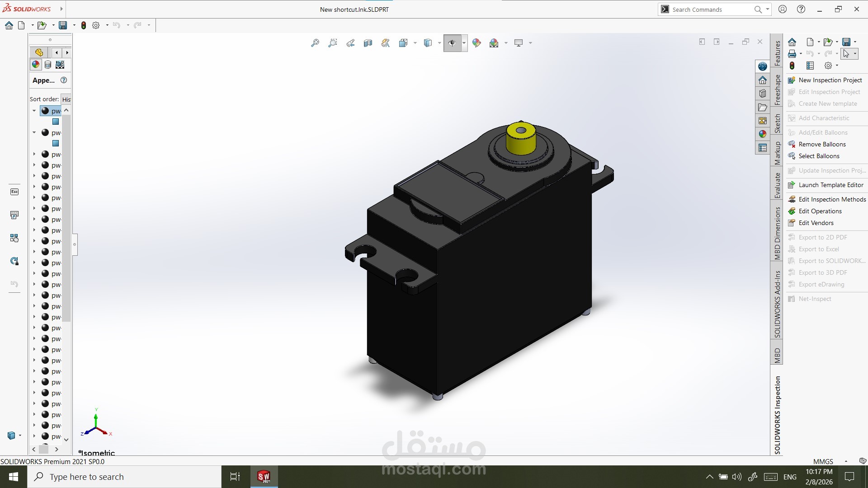This screenshot has width=868, height=488.
Task: Open the Section View tool
Action: (368, 42)
